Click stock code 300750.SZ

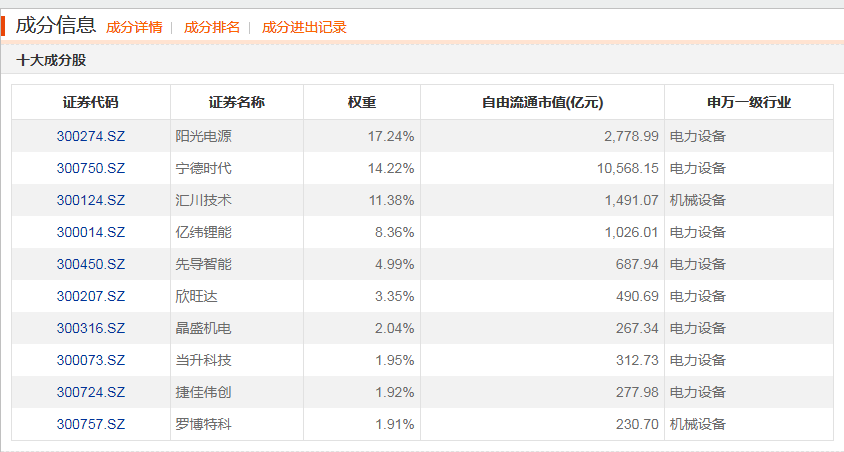coord(90,168)
